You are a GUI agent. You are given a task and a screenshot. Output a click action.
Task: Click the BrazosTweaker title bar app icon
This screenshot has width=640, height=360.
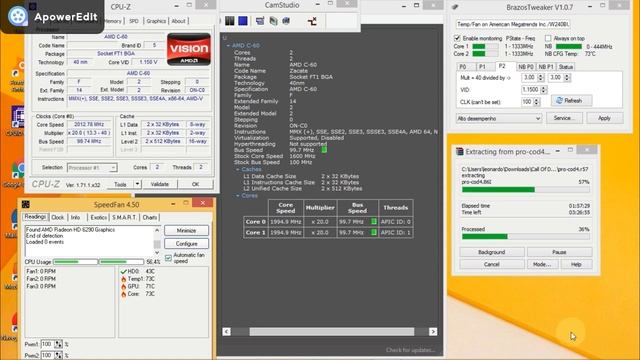click(456, 7)
